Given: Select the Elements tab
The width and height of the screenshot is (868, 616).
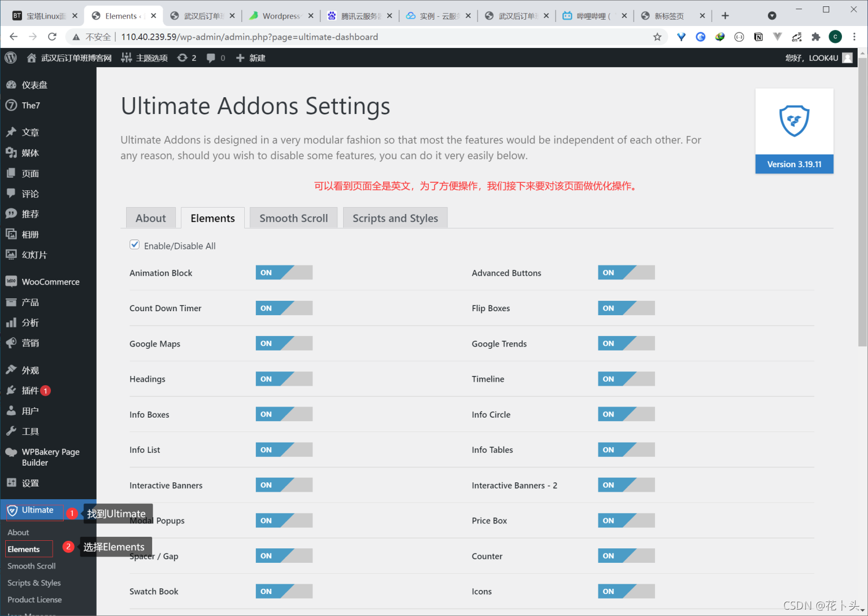Looking at the screenshot, I should tap(212, 218).
